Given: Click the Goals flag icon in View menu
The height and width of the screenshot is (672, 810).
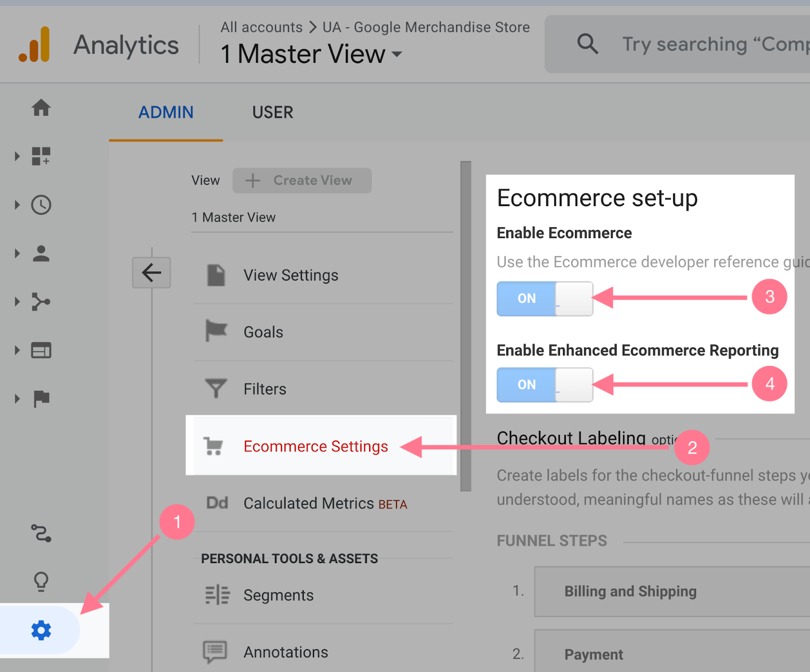Looking at the screenshot, I should point(216,331).
